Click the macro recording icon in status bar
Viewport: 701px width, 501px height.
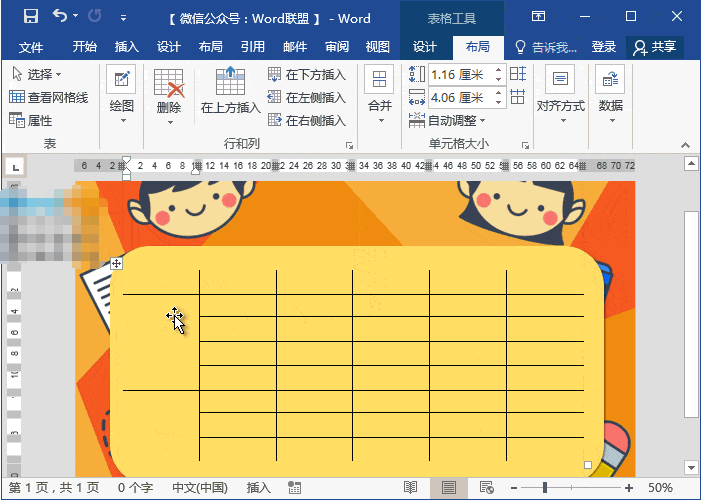294,488
